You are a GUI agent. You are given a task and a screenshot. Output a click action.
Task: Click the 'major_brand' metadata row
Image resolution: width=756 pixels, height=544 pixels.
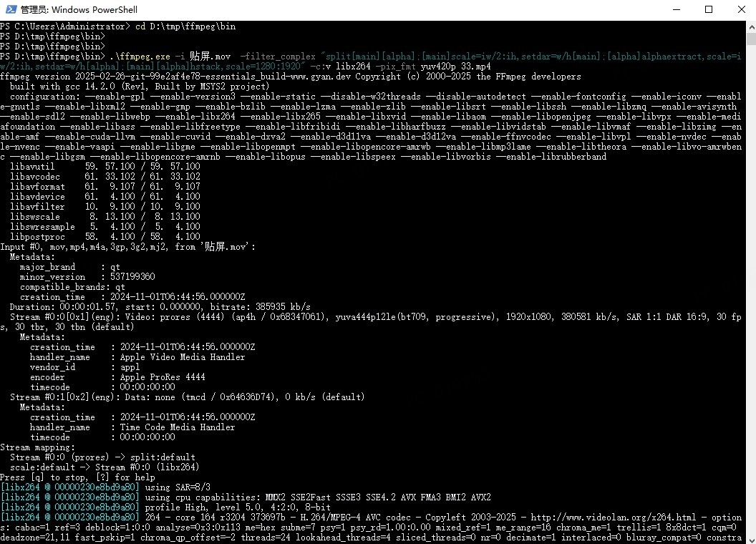70,267
